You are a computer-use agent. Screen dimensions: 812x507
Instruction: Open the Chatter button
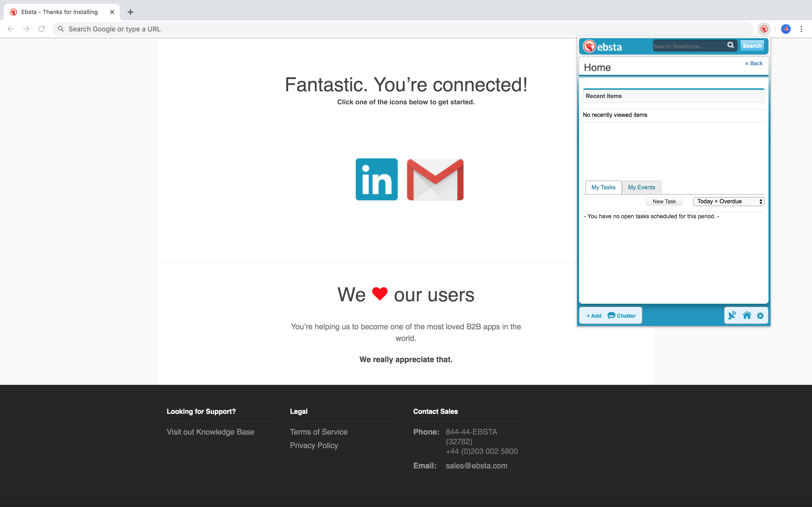tap(622, 316)
